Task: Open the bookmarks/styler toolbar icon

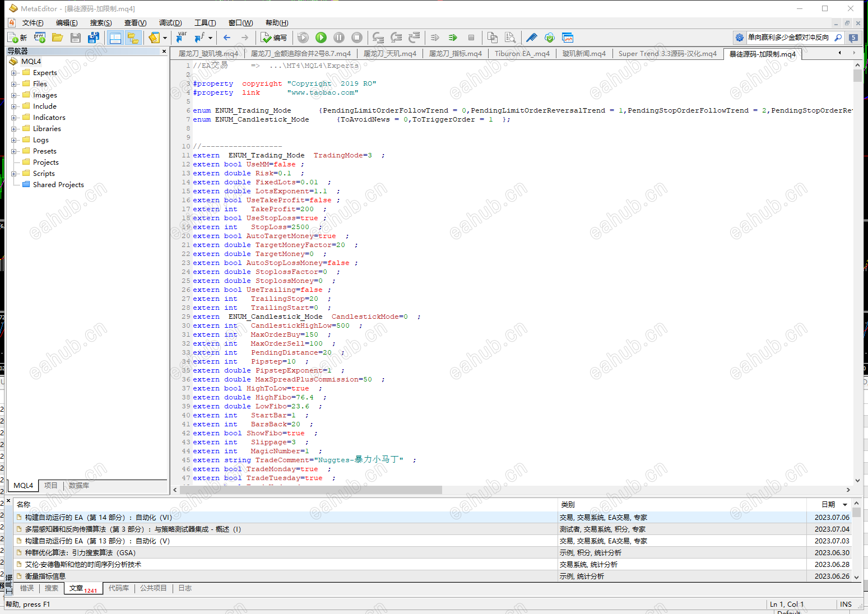Action: (x=154, y=38)
